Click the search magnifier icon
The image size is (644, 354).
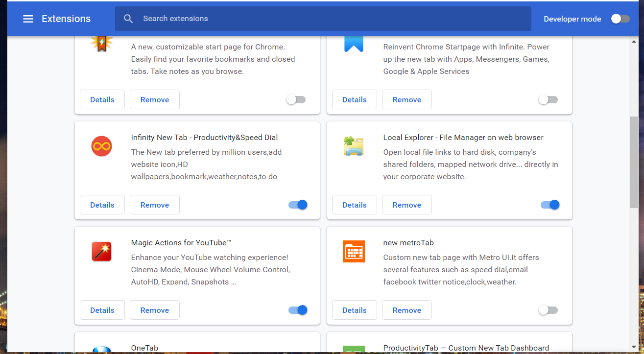(x=128, y=19)
